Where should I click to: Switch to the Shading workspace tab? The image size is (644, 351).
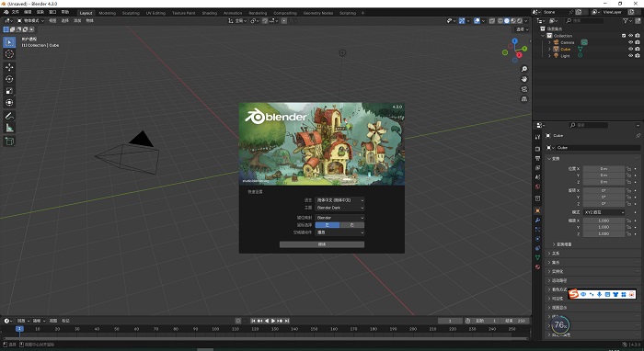tap(209, 13)
